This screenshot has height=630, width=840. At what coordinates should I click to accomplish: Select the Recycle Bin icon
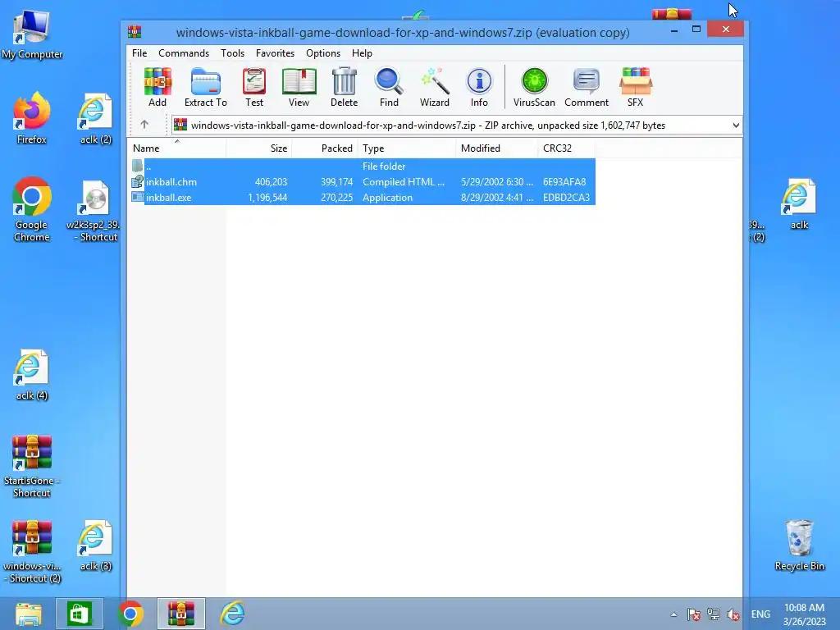click(x=799, y=546)
